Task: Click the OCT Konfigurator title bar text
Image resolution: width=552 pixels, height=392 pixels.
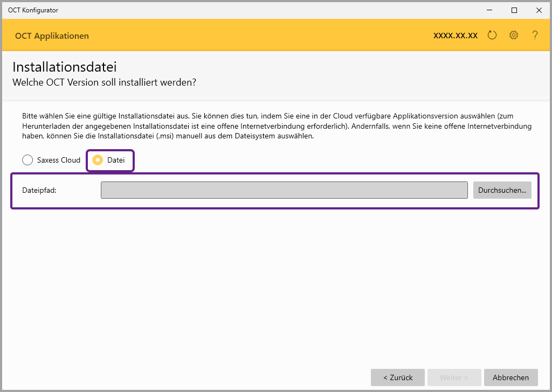Action: click(33, 10)
